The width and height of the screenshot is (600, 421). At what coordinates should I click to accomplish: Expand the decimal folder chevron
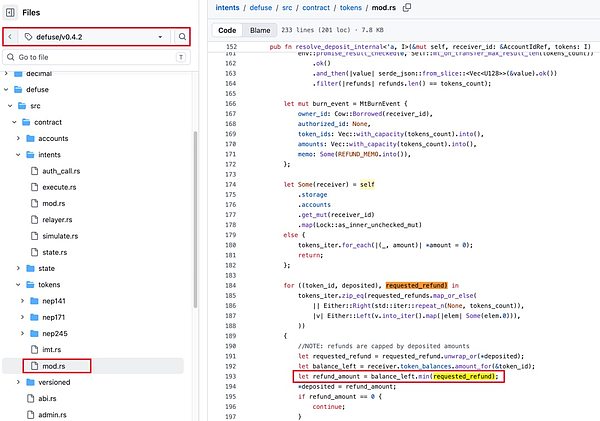pyautogui.click(x=6, y=73)
